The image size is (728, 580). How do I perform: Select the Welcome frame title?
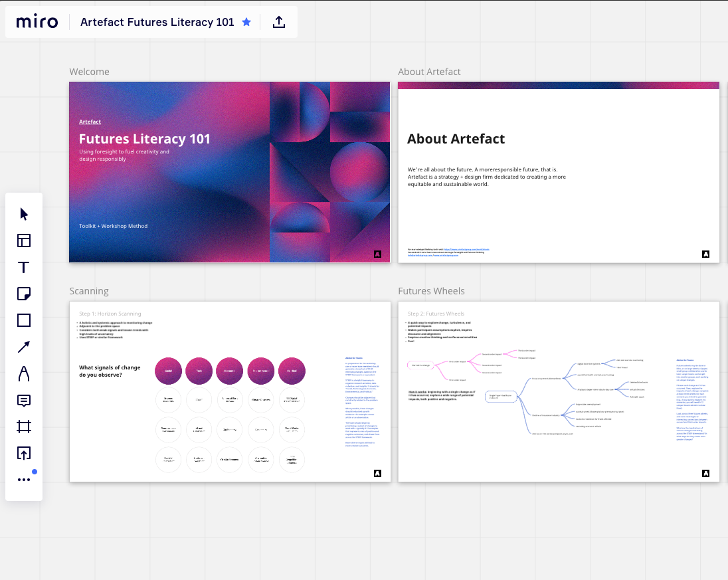(90, 72)
